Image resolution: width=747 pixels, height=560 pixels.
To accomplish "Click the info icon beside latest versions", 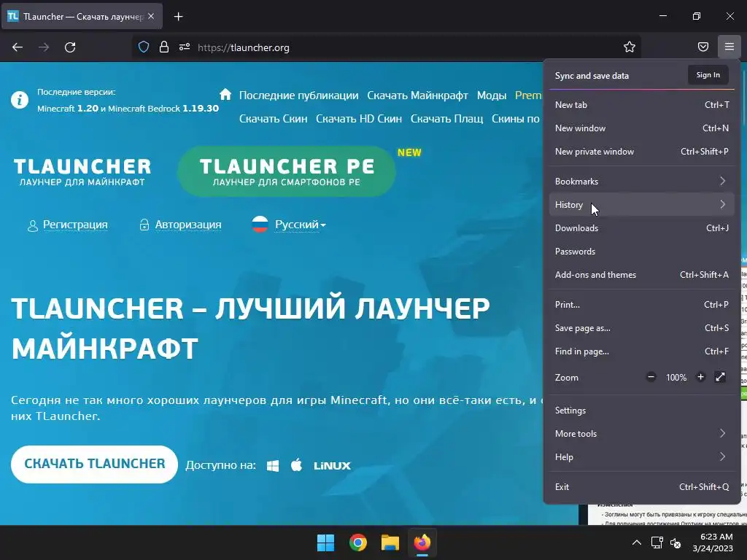I will (20, 100).
